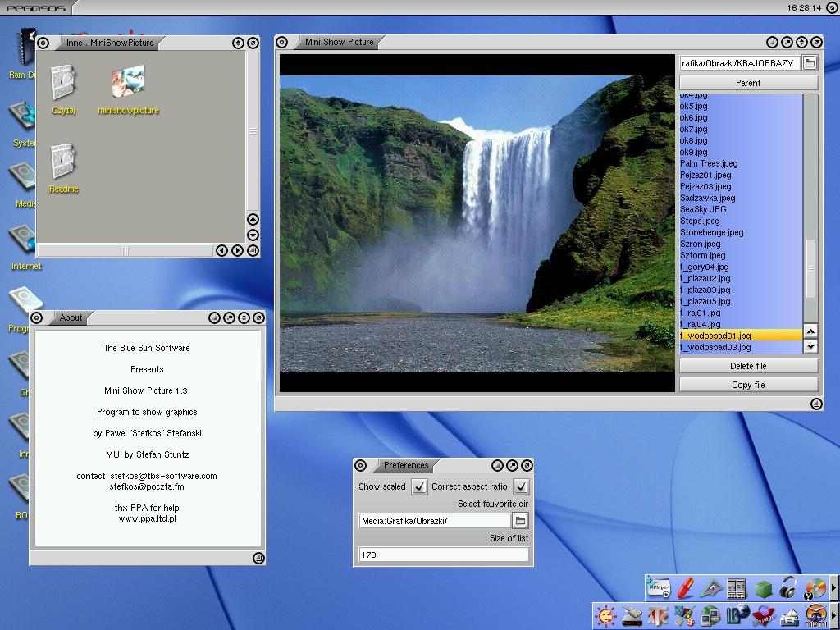Select t_plaza02.jpg in file list
This screenshot has width=840, height=630.
pyautogui.click(x=741, y=278)
